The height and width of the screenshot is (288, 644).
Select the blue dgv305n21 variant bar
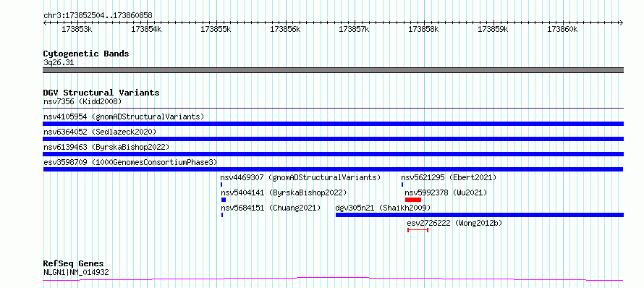(480, 215)
